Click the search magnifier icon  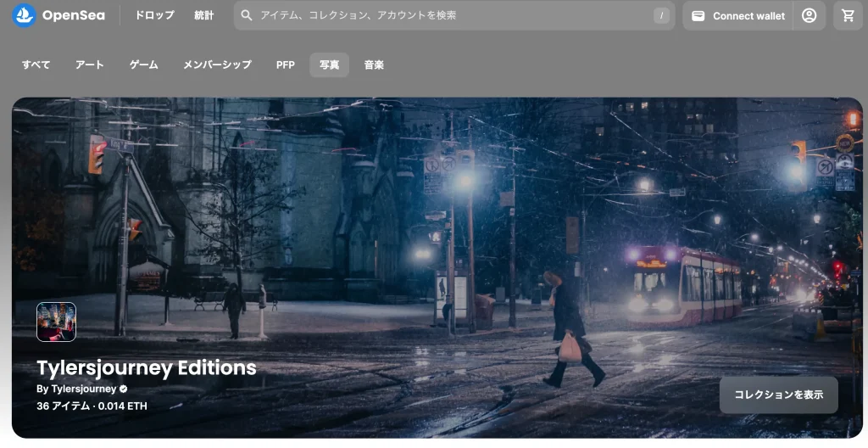click(247, 15)
